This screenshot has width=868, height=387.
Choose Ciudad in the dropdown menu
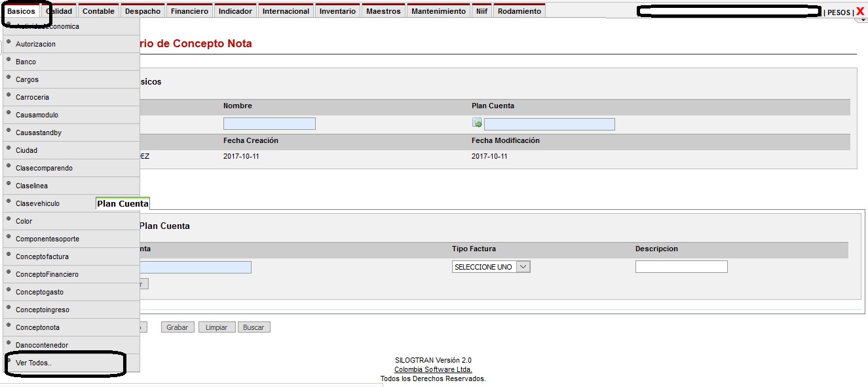(27, 150)
